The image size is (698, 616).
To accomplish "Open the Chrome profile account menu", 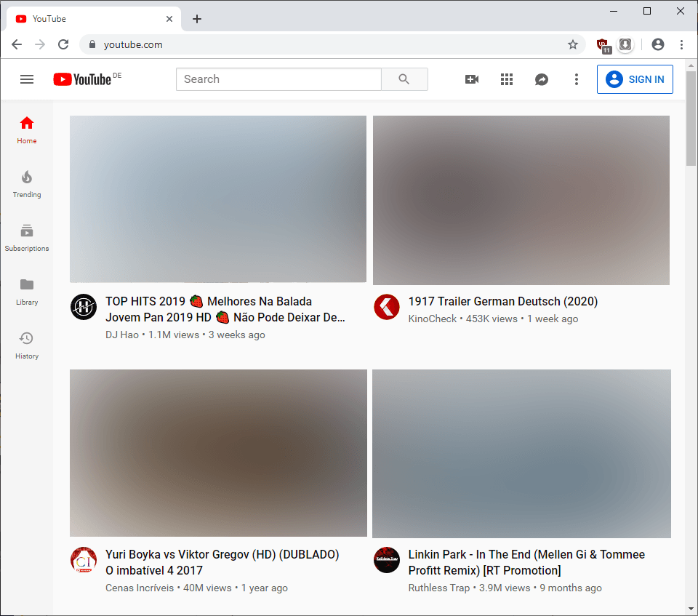I will point(658,44).
